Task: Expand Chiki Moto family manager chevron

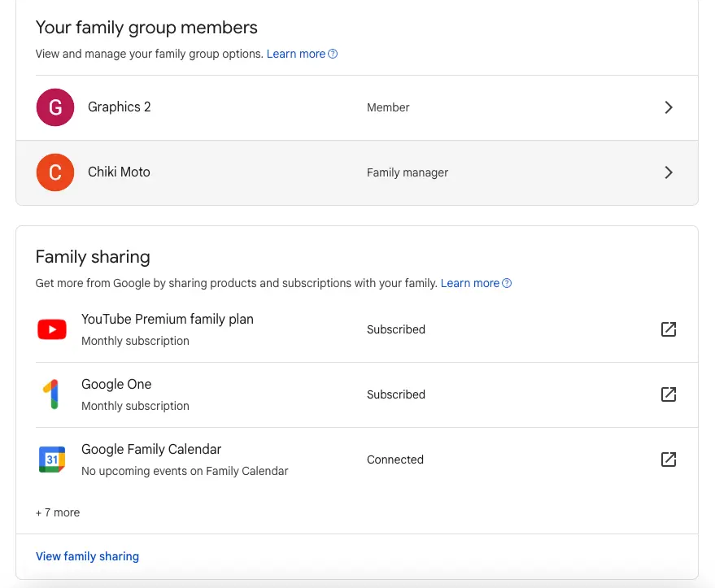Action: (669, 172)
